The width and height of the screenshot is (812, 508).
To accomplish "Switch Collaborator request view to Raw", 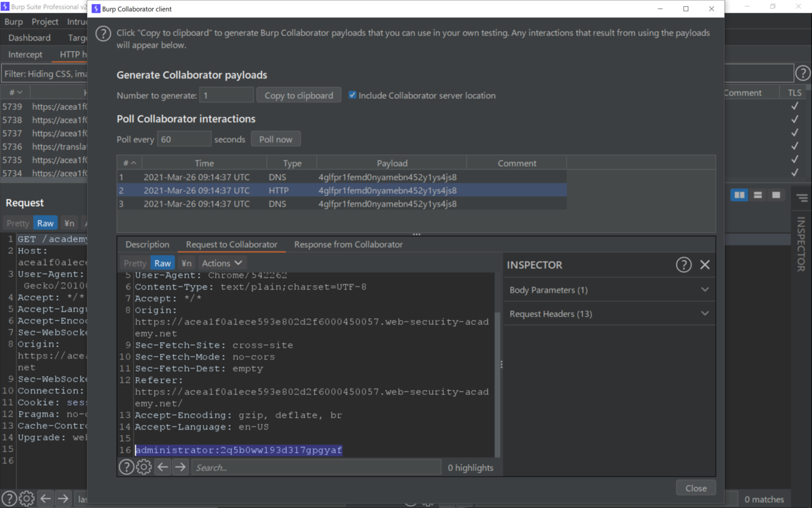I will point(162,263).
